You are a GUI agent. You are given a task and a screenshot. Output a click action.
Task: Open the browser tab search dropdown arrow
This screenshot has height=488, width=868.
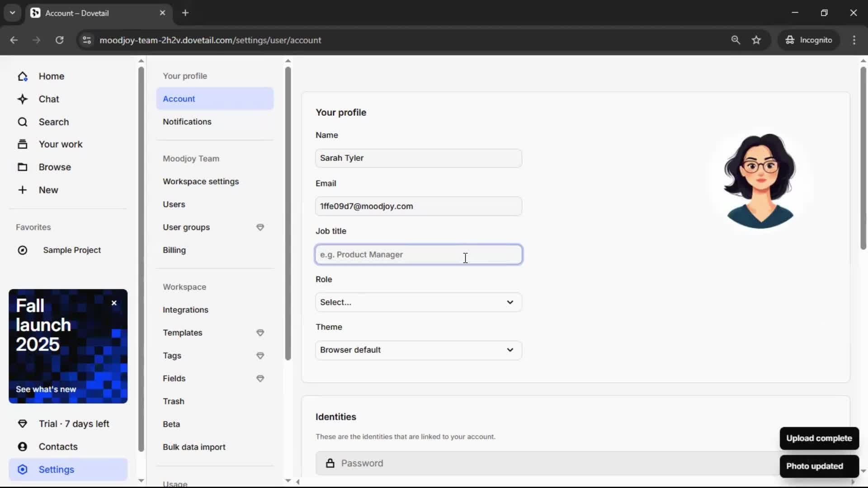(13, 13)
